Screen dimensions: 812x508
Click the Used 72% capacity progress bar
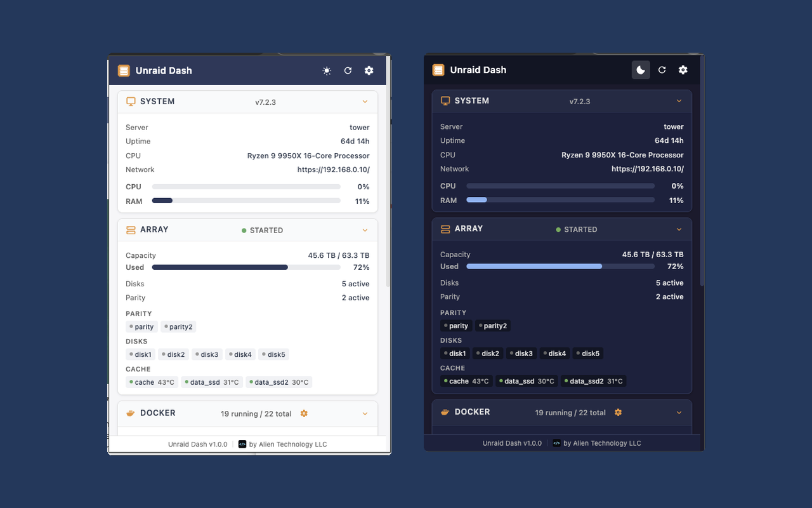[246, 267]
